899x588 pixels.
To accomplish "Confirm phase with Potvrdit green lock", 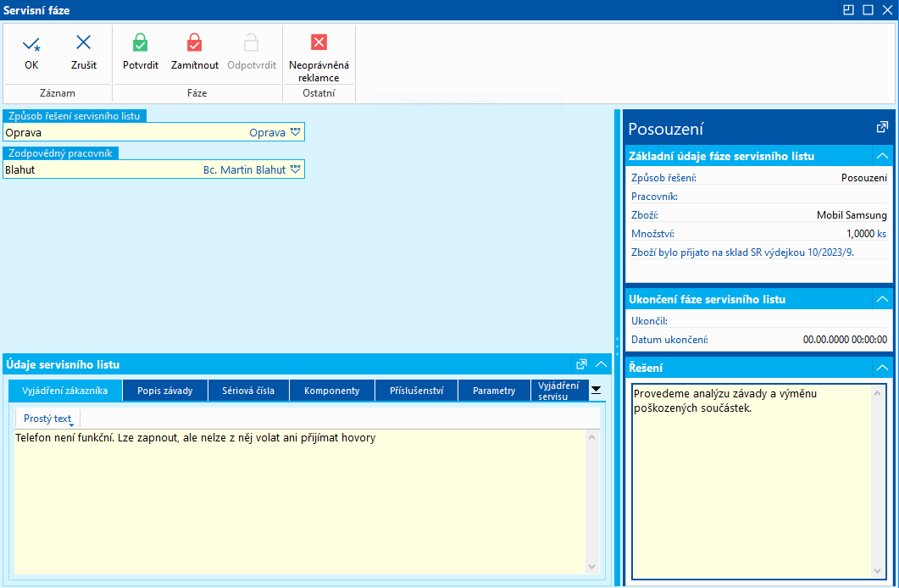I will pyautogui.click(x=140, y=42).
